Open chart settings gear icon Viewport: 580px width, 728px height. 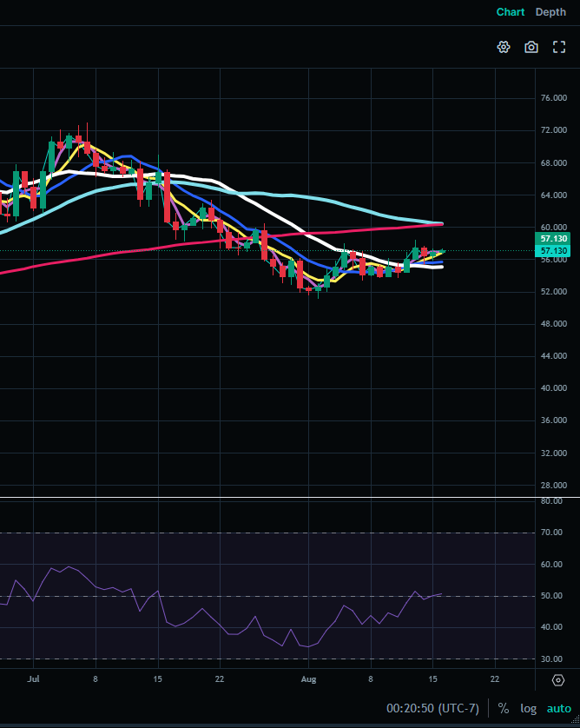(x=504, y=47)
